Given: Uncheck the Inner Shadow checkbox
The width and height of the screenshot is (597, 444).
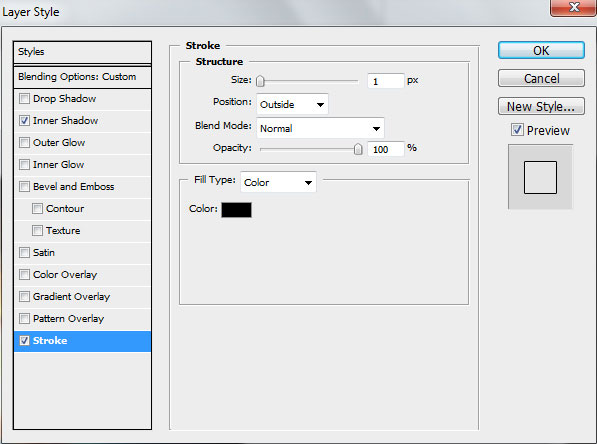Looking at the screenshot, I should (x=24, y=121).
